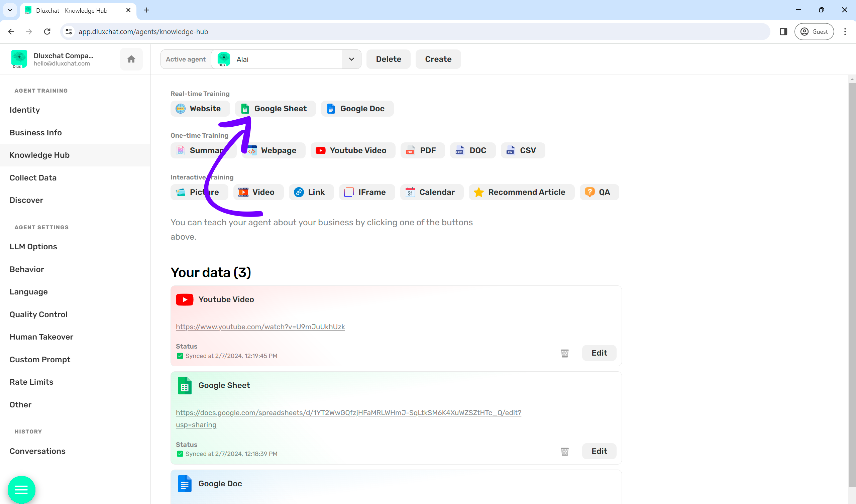This screenshot has height=504, width=856.
Task: Go to LLM Options settings
Action: 33,247
